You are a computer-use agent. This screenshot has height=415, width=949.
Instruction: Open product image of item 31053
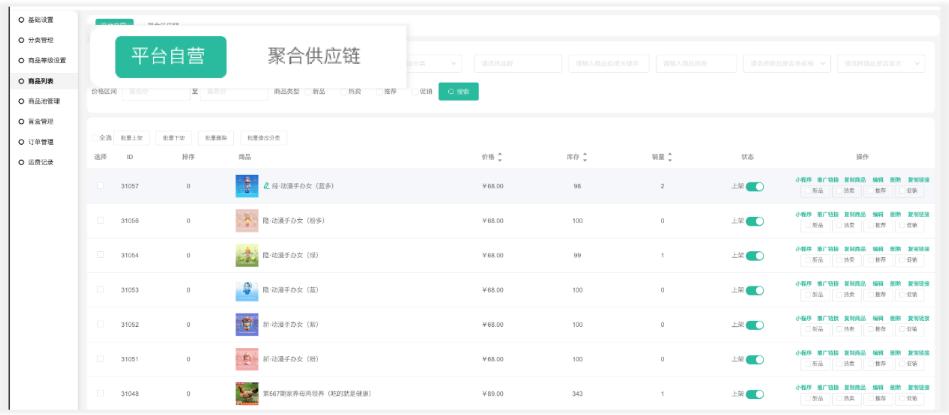pyautogui.click(x=247, y=290)
